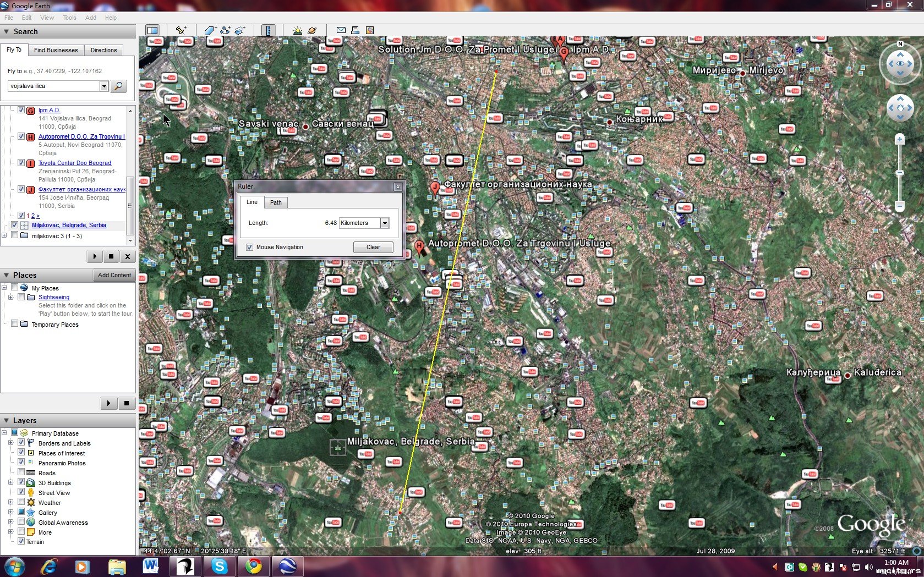Open the File menu

[9, 18]
